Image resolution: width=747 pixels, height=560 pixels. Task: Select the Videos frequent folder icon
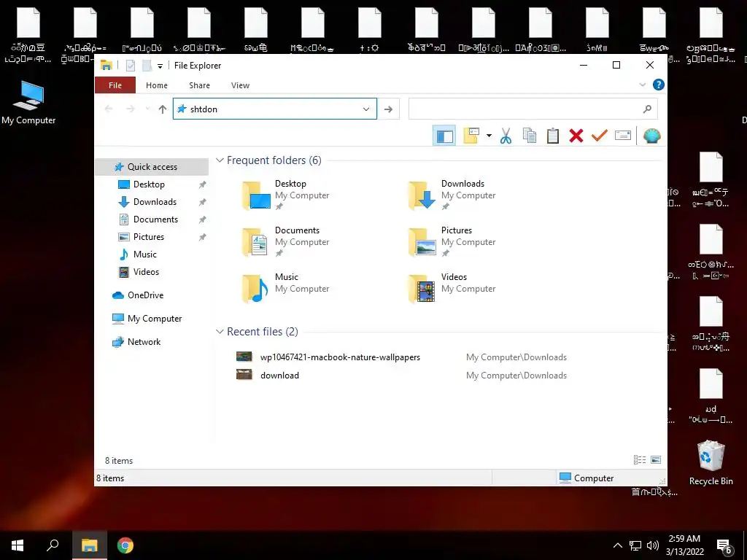(x=422, y=289)
